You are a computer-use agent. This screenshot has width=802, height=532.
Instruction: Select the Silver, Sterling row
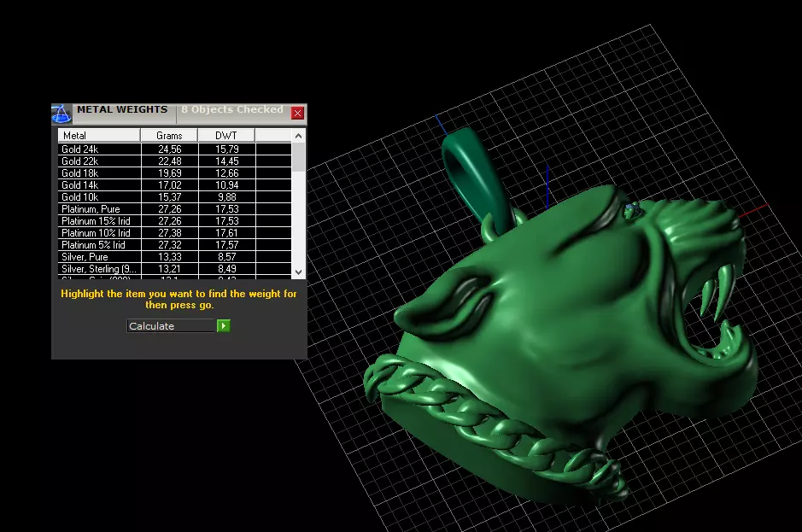pyautogui.click(x=174, y=268)
